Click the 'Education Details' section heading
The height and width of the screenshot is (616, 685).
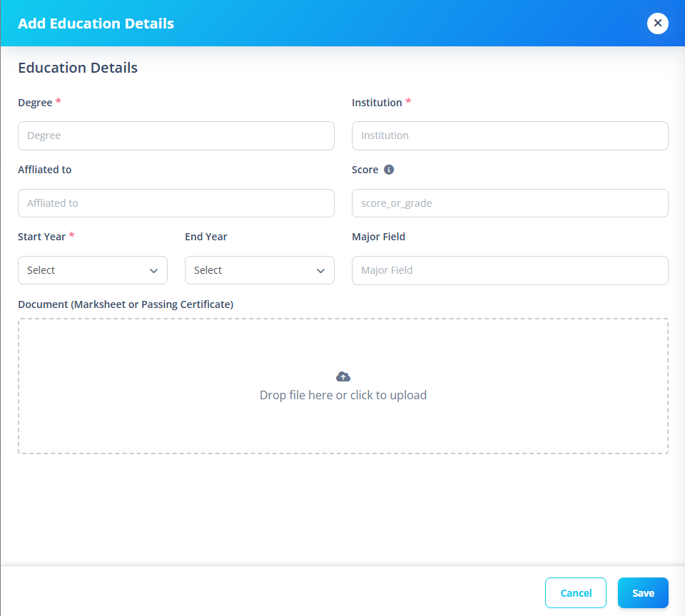point(78,68)
